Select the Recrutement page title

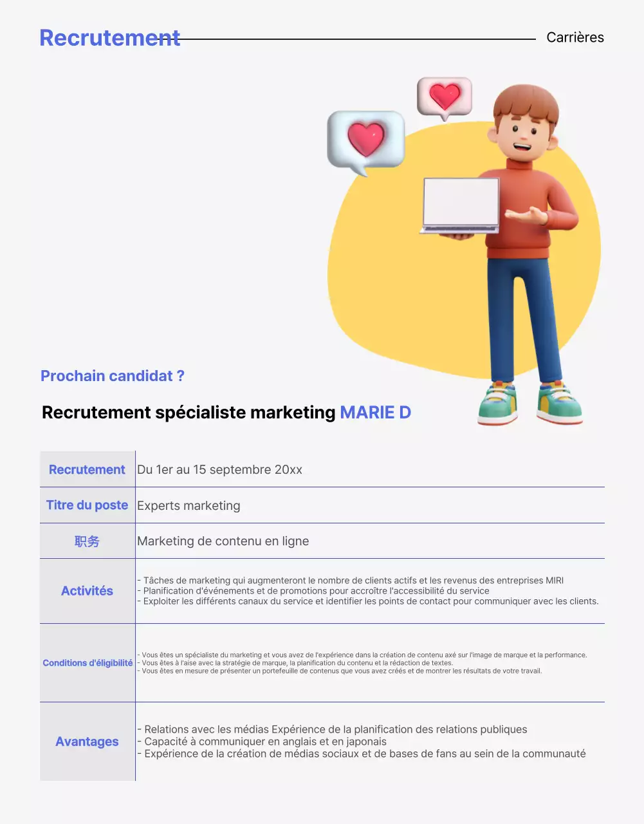coord(109,37)
